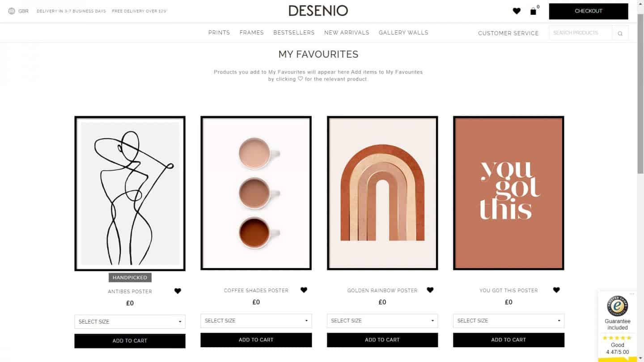Open the shopping bag cart icon
Image resolution: width=644 pixels, height=362 pixels.
click(x=533, y=11)
